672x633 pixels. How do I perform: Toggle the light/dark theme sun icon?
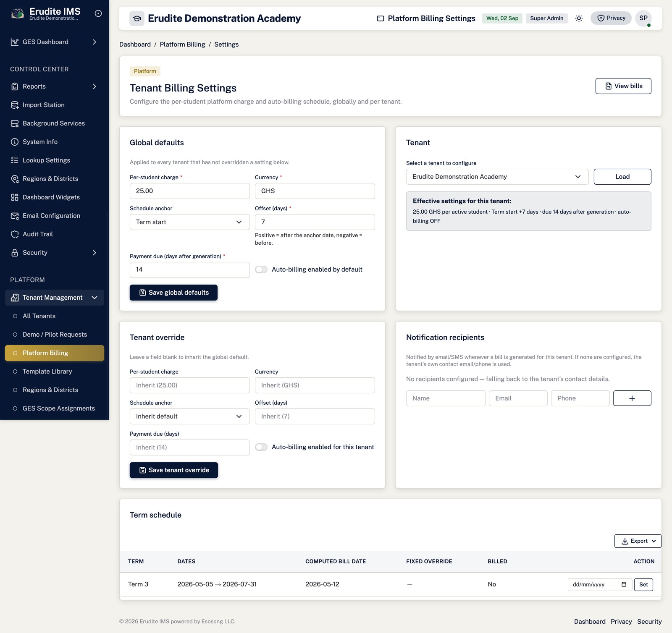pos(579,18)
